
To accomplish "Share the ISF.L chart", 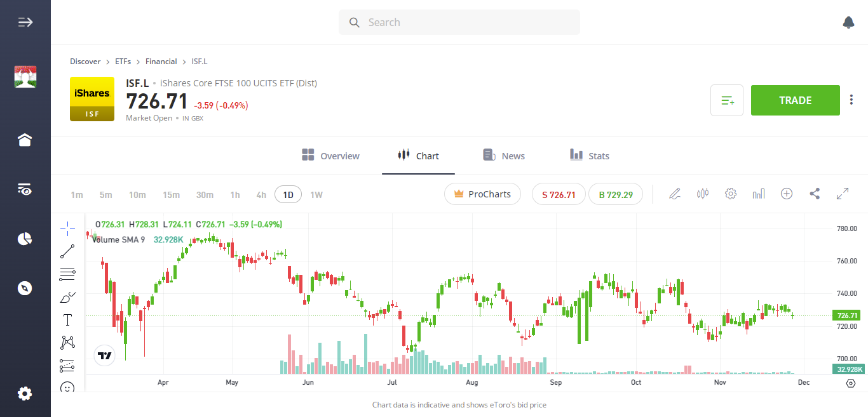I will click(815, 194).
